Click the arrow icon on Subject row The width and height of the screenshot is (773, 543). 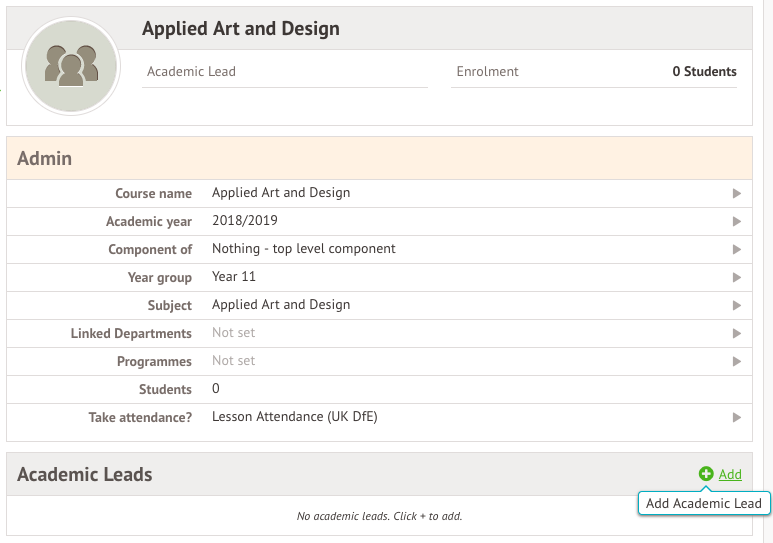click(736, 305)
